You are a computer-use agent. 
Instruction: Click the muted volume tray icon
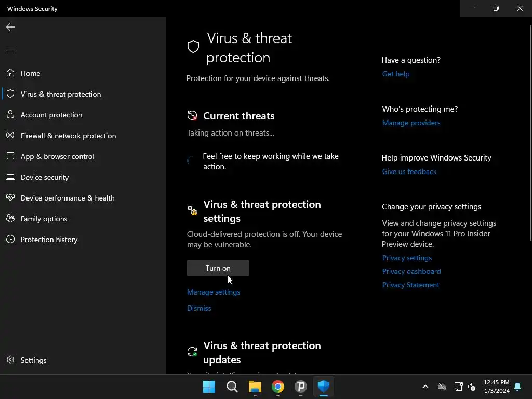pos(472,387)
